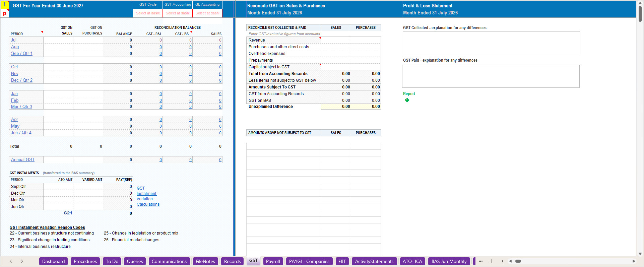Click the vertical scrollbar down arrow
Viewport: 644px width, 267px height.
(640, 254)
